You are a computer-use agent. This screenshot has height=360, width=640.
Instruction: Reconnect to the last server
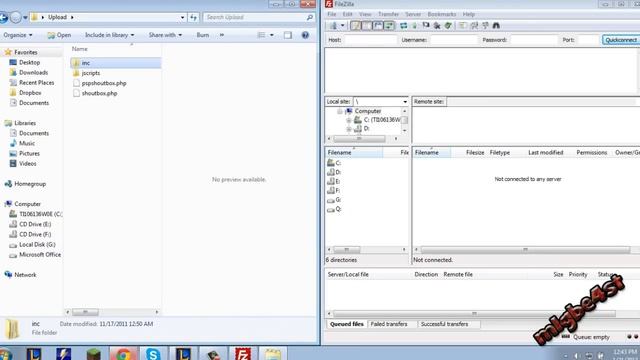click(448, 26)
